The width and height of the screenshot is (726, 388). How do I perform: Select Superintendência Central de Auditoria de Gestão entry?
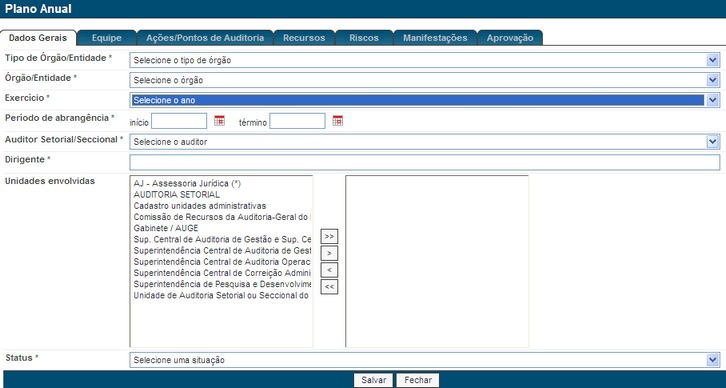coord(222,250)
